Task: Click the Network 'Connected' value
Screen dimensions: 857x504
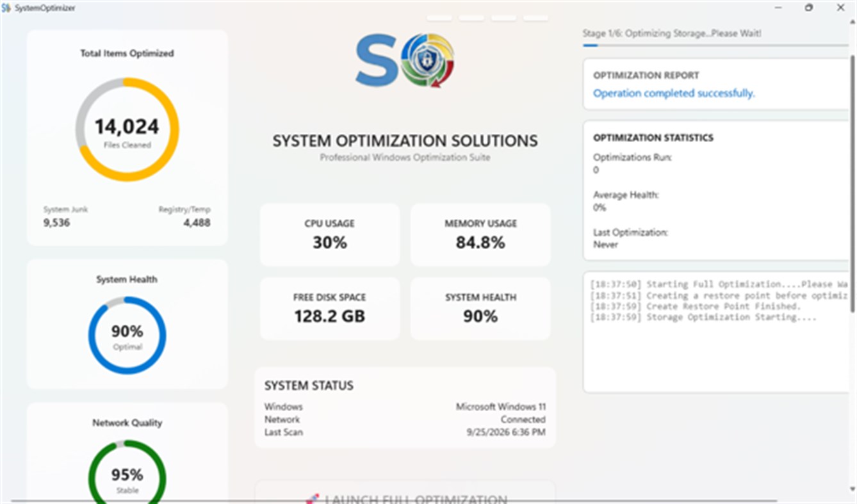Action: [x=523, y=419]
